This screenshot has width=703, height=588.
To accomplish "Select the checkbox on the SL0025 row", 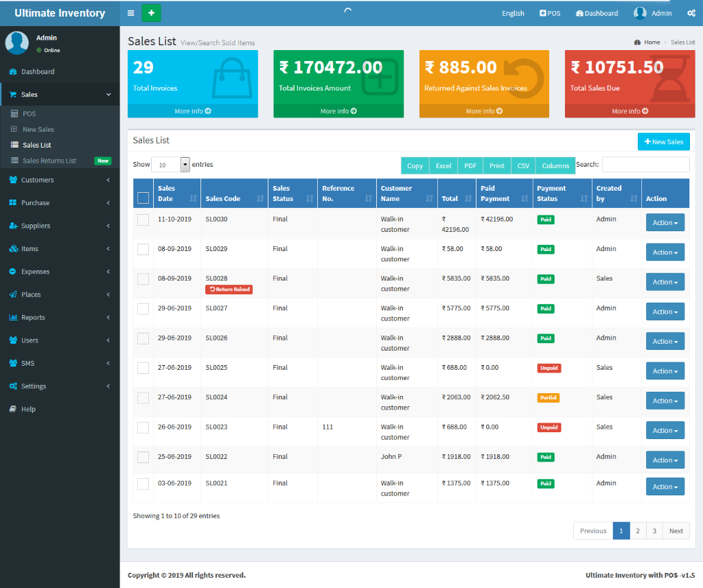I will [x=143, y=368].
